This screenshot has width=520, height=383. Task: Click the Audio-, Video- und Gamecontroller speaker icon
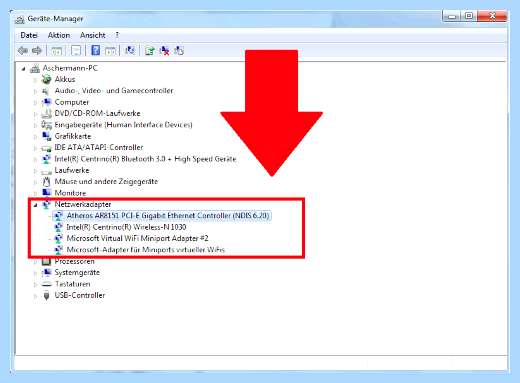pyautogui.click(x=46, y=91)
